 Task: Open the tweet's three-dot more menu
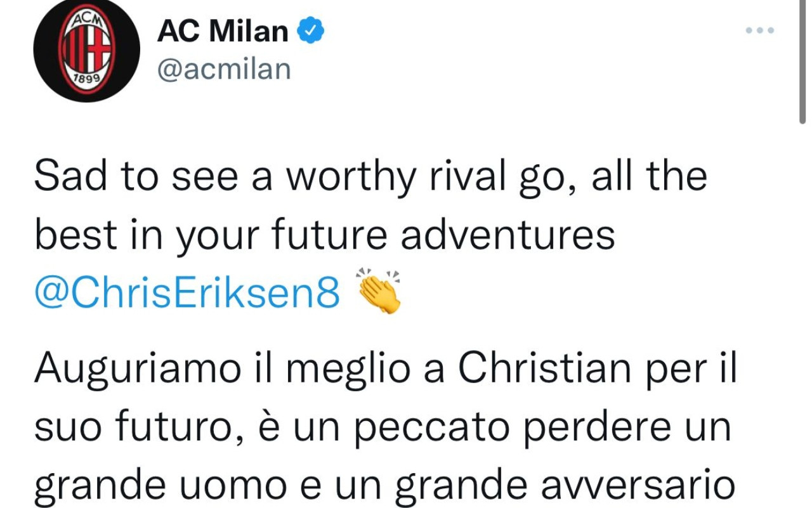(760, 30)
